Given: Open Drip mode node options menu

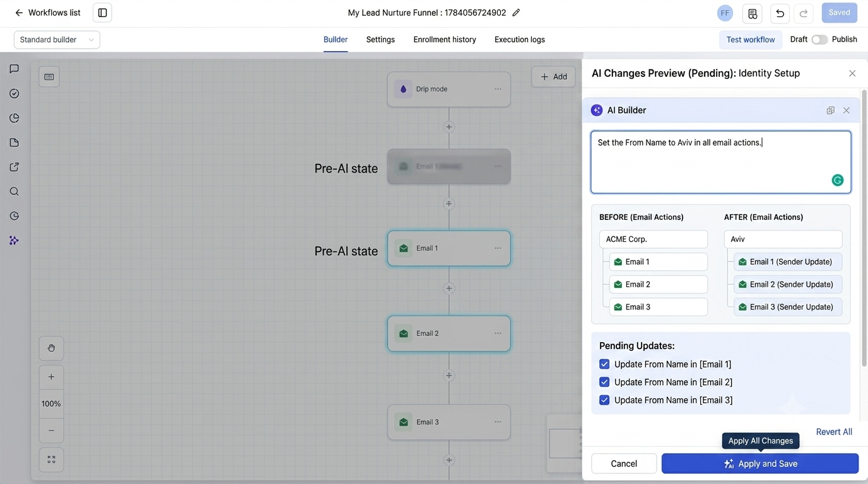Looking at the screenshot, I should tap(498, 89).
